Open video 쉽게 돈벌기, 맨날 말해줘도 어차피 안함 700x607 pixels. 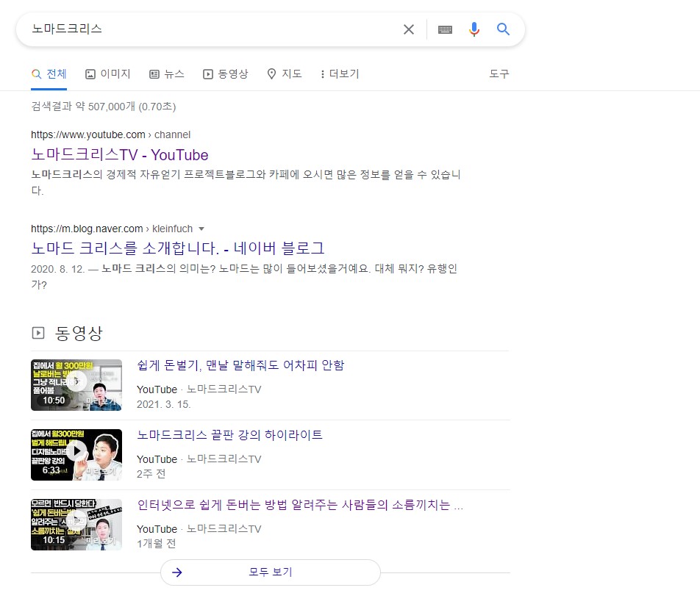click(240, 365)
